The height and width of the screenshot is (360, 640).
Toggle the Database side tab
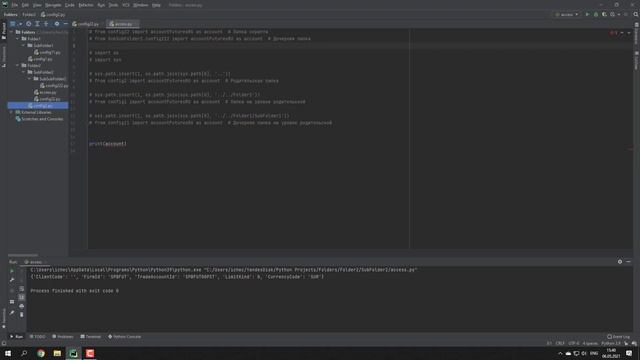click(x=636, y=33)
